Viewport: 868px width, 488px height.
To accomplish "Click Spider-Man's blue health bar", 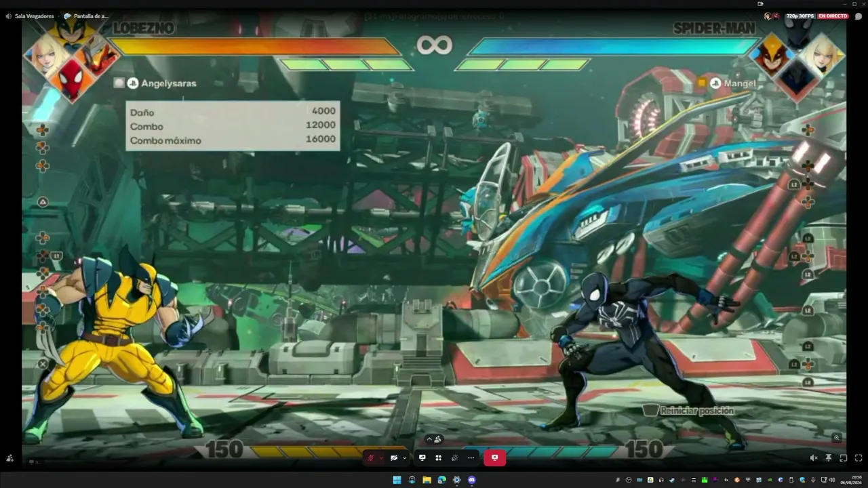I will pyautogui.click(x=614, y=46).
